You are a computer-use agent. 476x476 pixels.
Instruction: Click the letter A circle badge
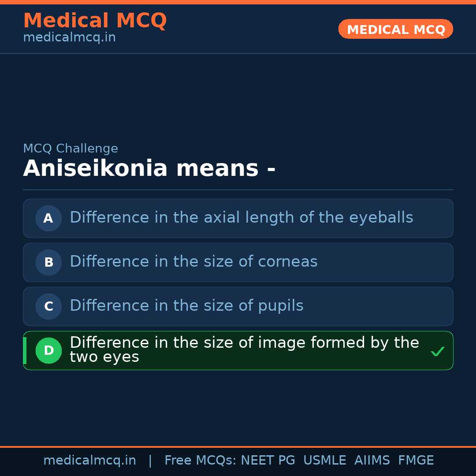click(x=48, y=218)
